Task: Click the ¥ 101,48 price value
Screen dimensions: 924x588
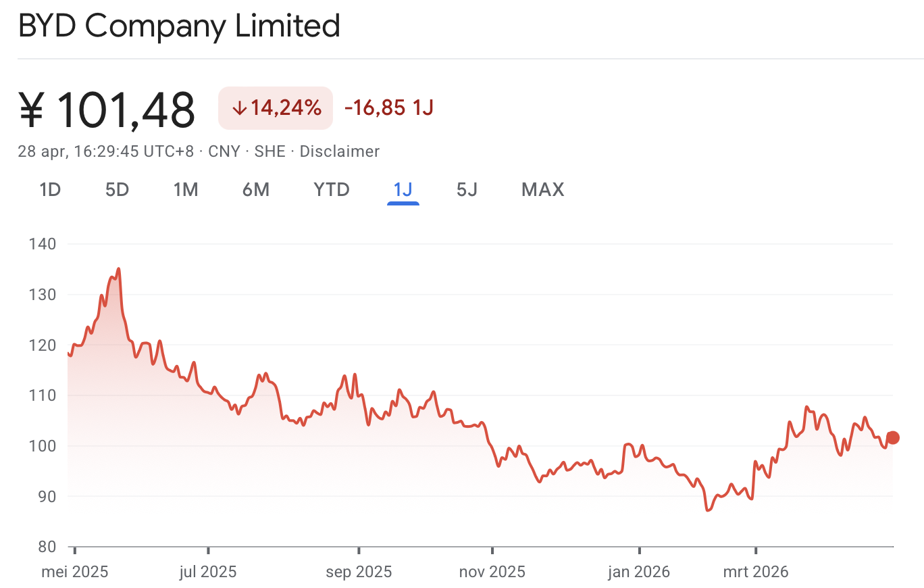Action: [107, 109]
